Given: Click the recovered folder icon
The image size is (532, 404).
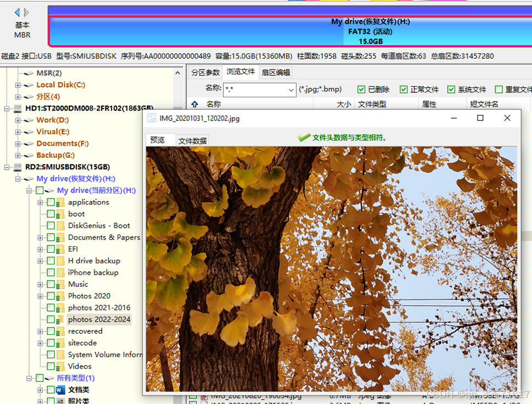Looking at the screenshot, I should (61, 331).
